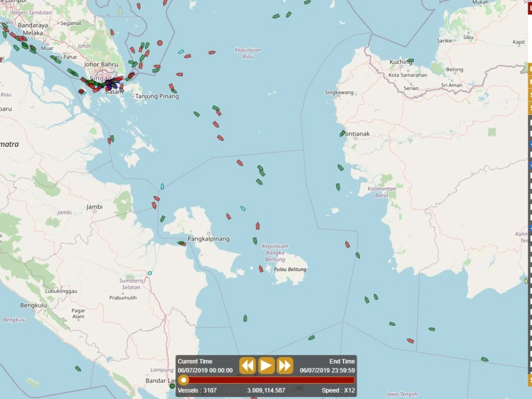Click the Tanjung Pinang label
Image resolution: width=532 pixels, height=399 pixels.
(157, 96)
